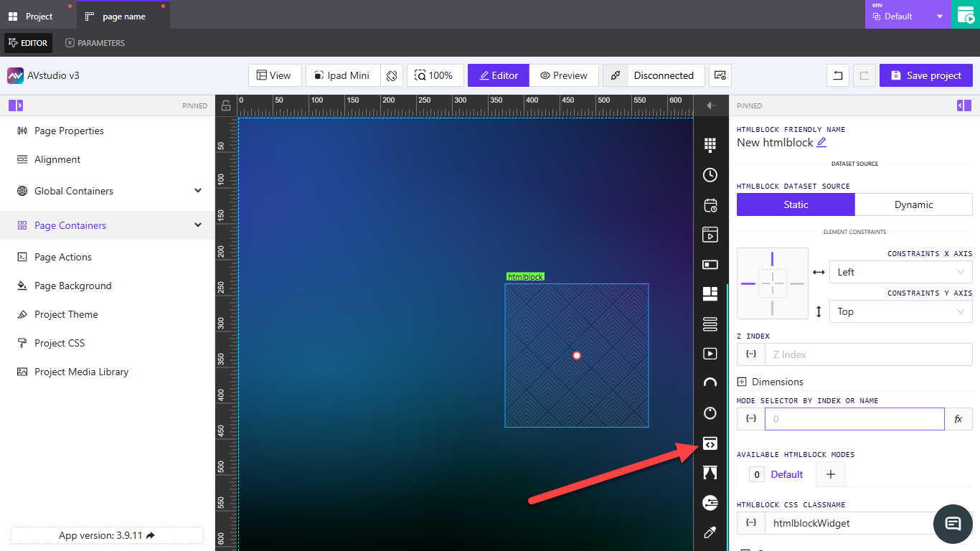
Task: Click the Save project button
Action: [x=925, y=75]
